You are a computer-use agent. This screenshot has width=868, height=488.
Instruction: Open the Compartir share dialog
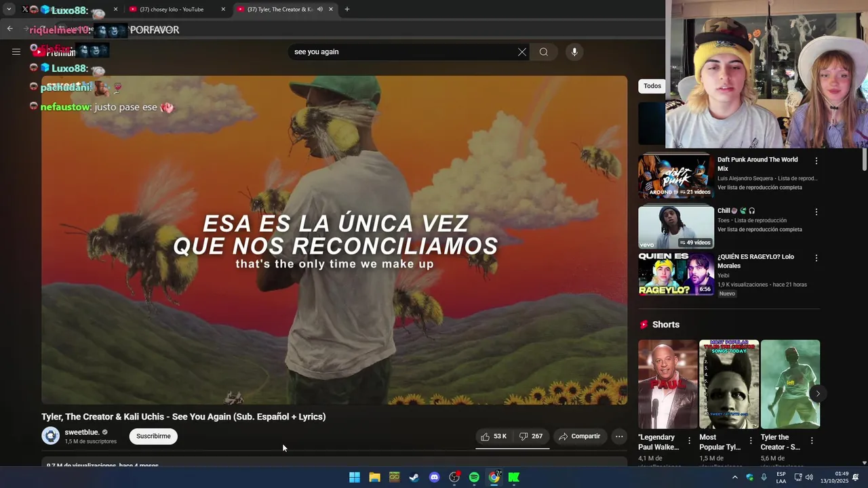[x=580, y=436]
